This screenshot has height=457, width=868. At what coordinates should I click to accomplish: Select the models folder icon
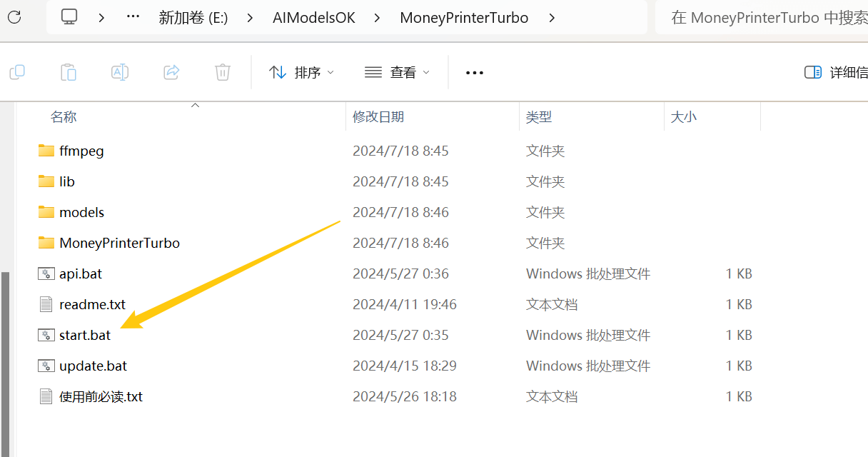pyautogui.click(x=46, y=212)
